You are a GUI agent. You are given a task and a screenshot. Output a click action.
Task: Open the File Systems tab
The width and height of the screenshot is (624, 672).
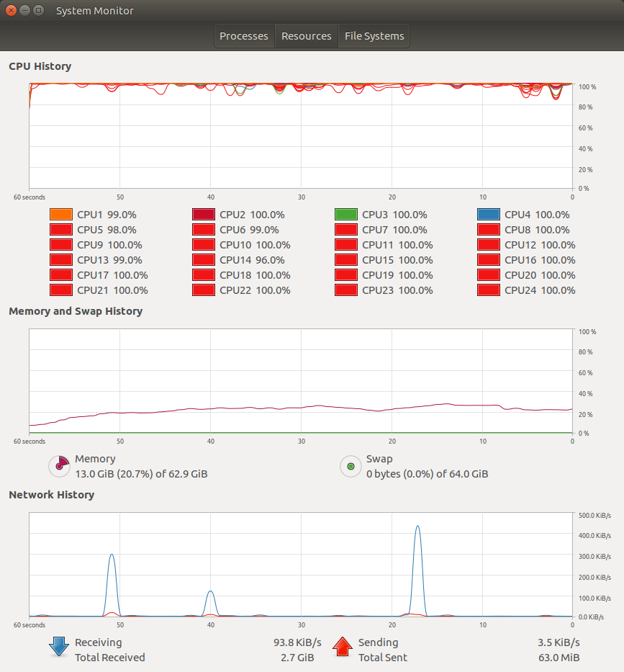[374, 36]
